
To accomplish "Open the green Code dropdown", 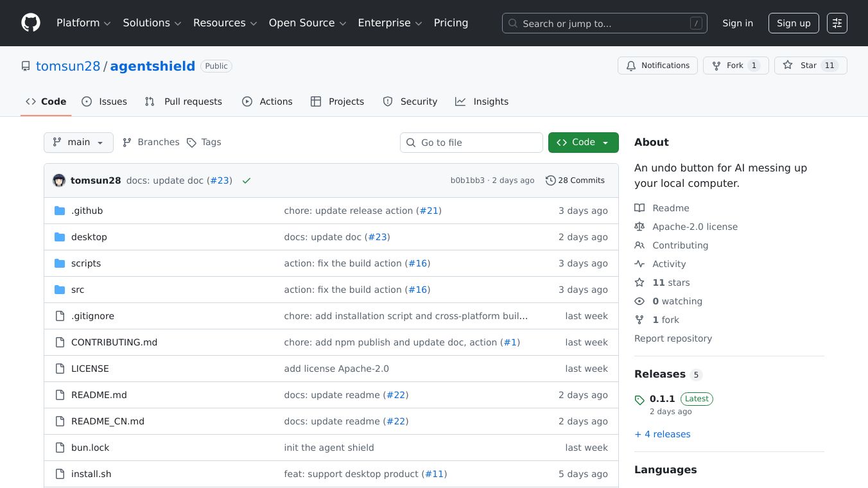I will coord(583,143).
